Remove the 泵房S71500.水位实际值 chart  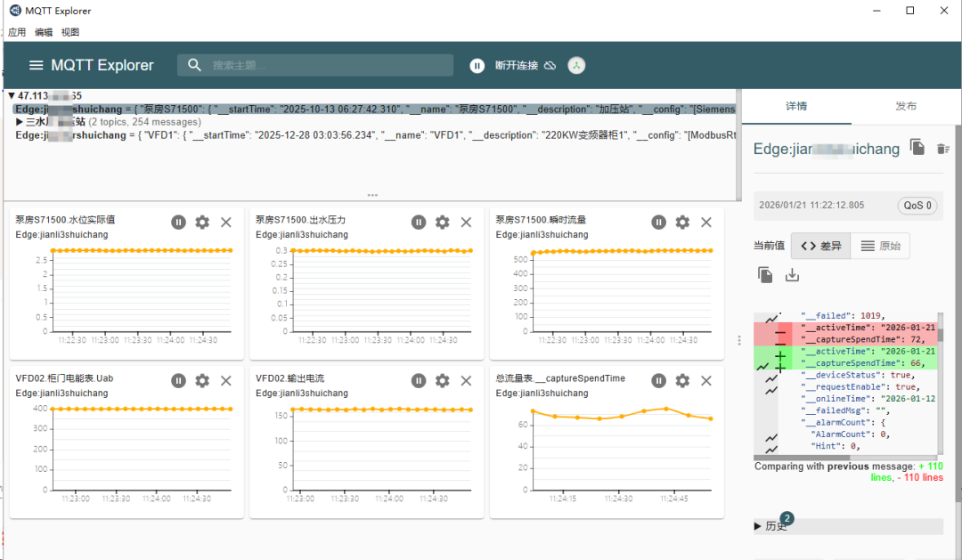point(225,222)
